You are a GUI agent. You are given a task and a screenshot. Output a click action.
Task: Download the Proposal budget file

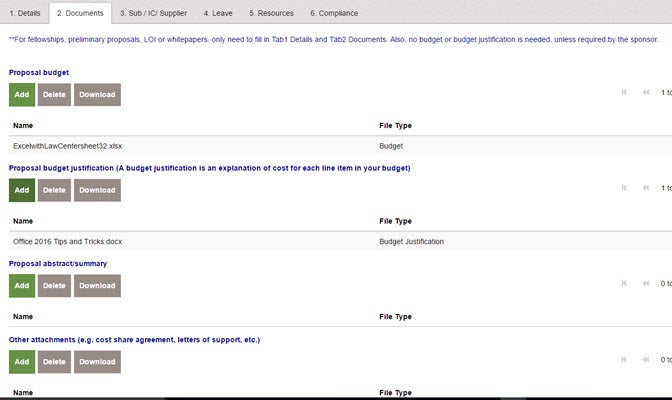97,95
